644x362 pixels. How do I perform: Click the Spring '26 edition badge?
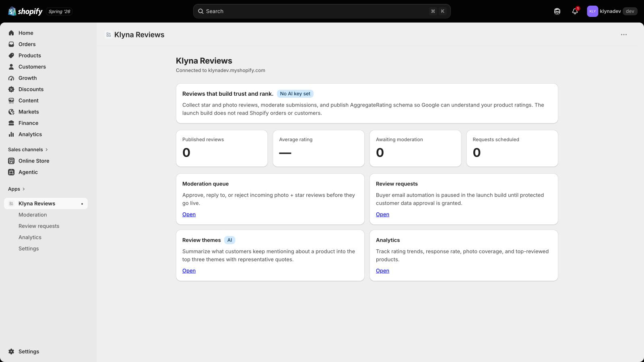[x=60, y=11]
